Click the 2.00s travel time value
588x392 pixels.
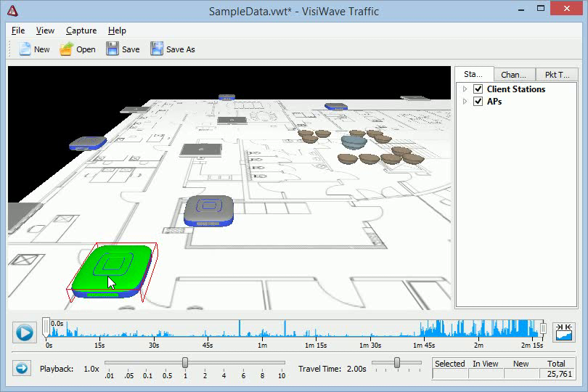pos(356,369)
